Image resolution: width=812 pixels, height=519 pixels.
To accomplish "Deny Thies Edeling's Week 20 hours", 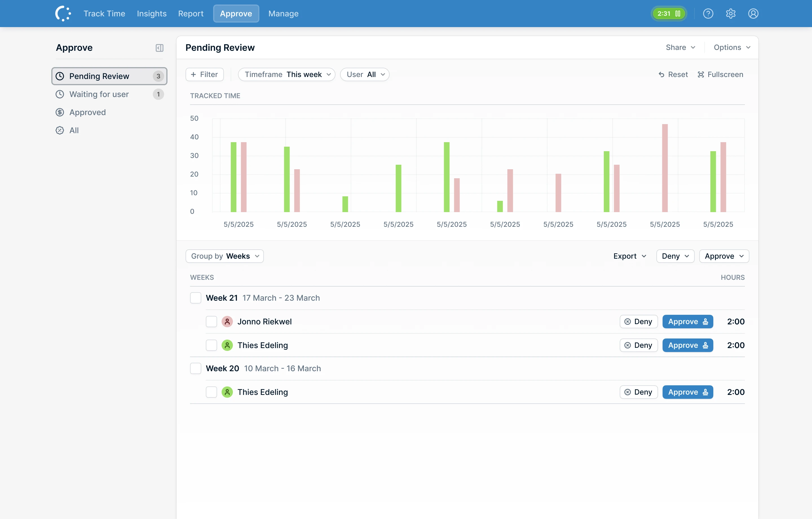I will coord(638,392).
